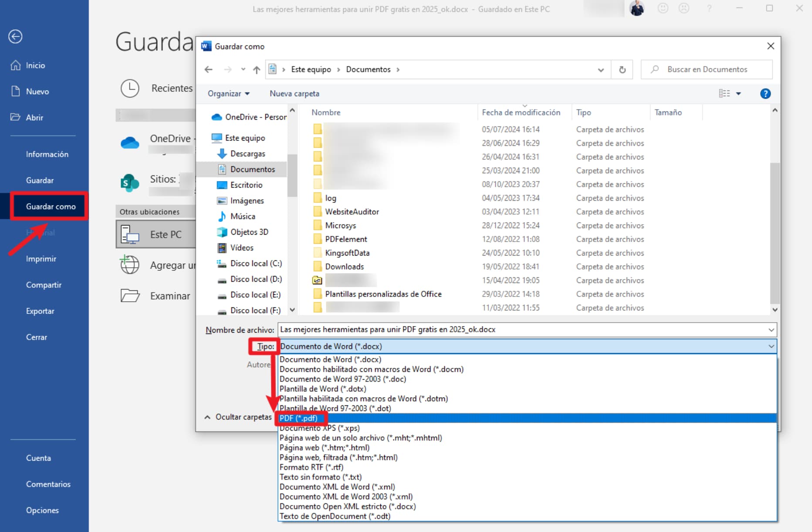812x532 pixels.
Task: Choose Documento XPS (*.xps) type
Action: coord(527,428)
